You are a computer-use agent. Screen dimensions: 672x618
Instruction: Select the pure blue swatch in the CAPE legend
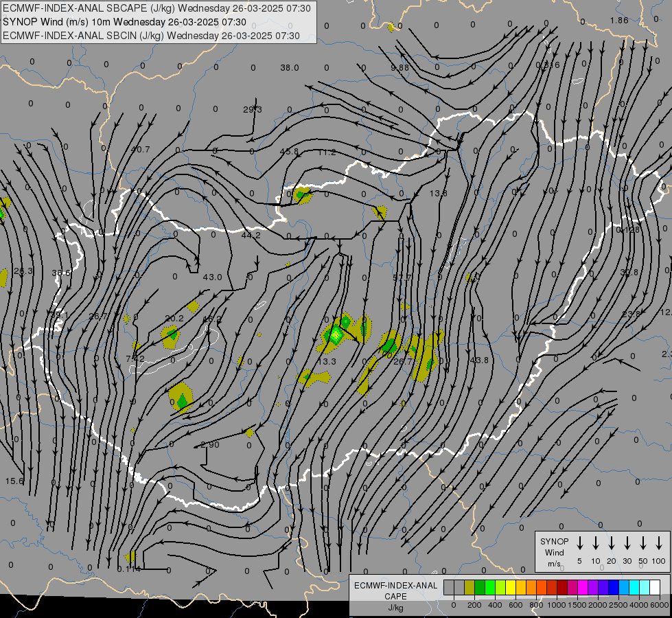614,588
